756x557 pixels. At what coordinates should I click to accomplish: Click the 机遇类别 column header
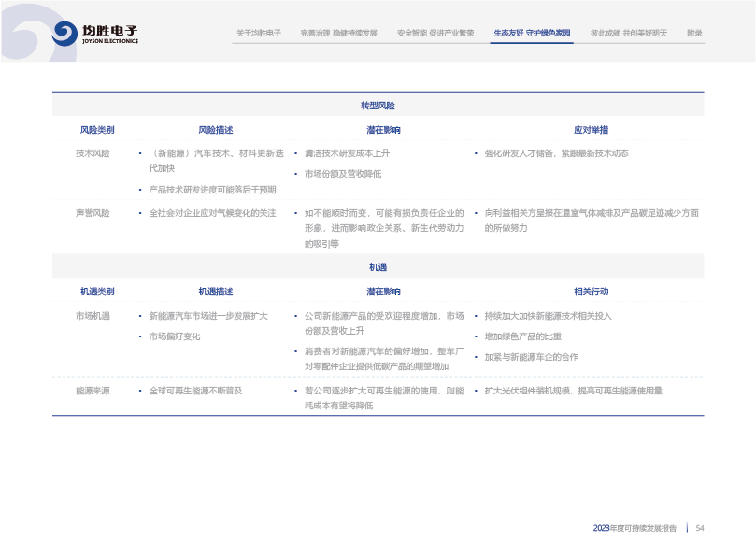click(97, 292)
